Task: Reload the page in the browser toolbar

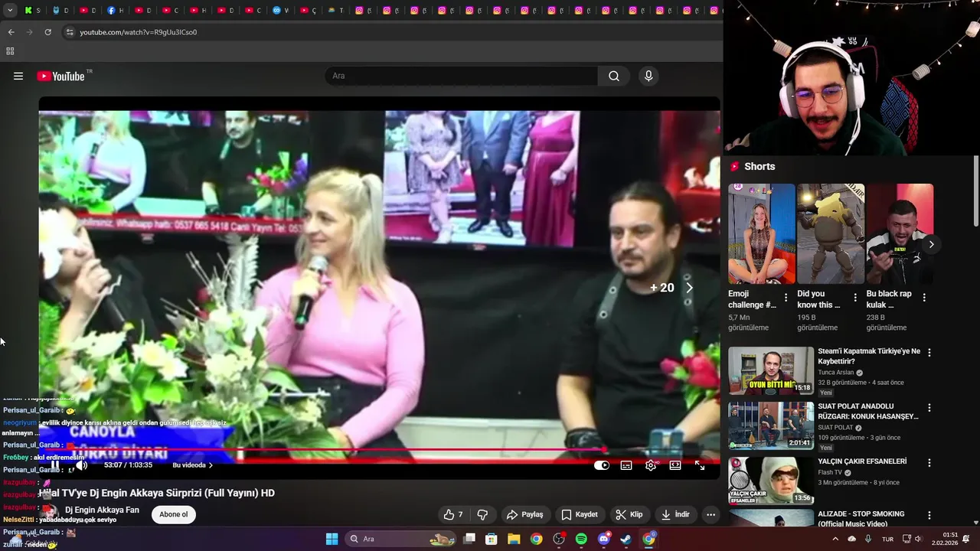Action: click(47, 32)
